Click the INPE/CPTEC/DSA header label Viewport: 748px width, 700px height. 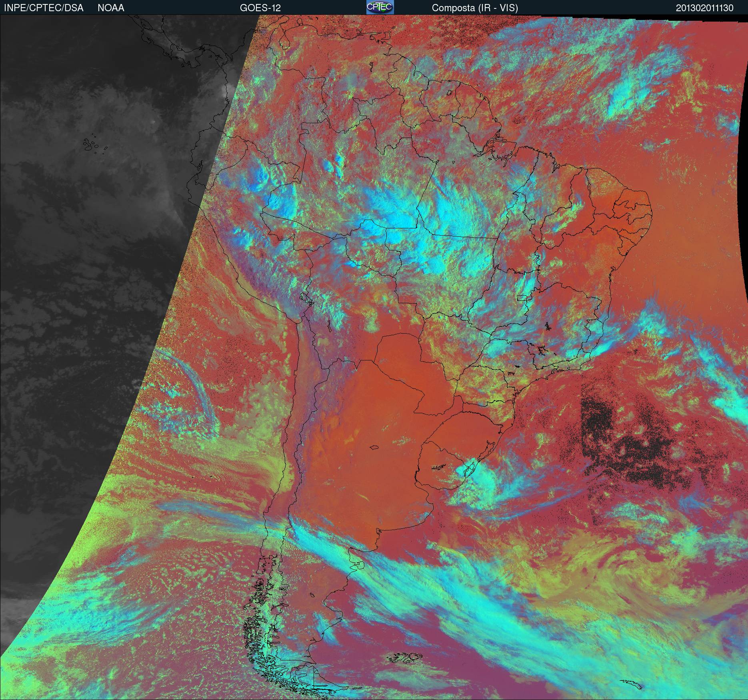coord(44,8)
